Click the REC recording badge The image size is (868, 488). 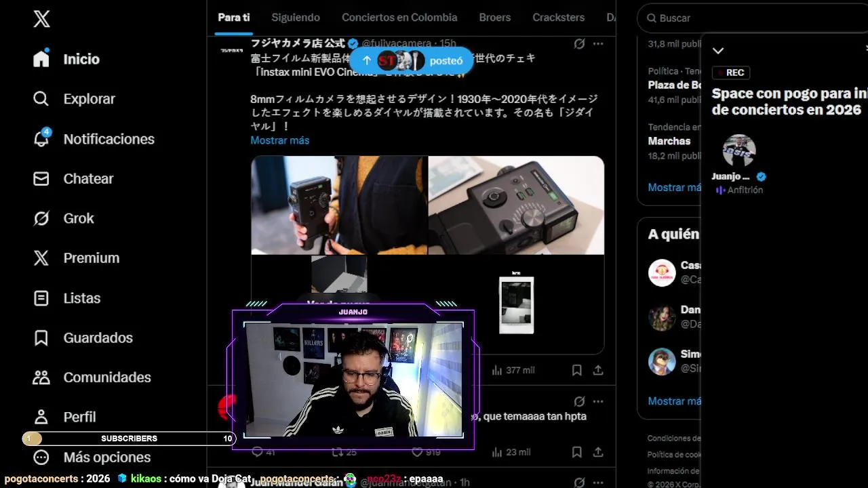click(x=731, y=73)
